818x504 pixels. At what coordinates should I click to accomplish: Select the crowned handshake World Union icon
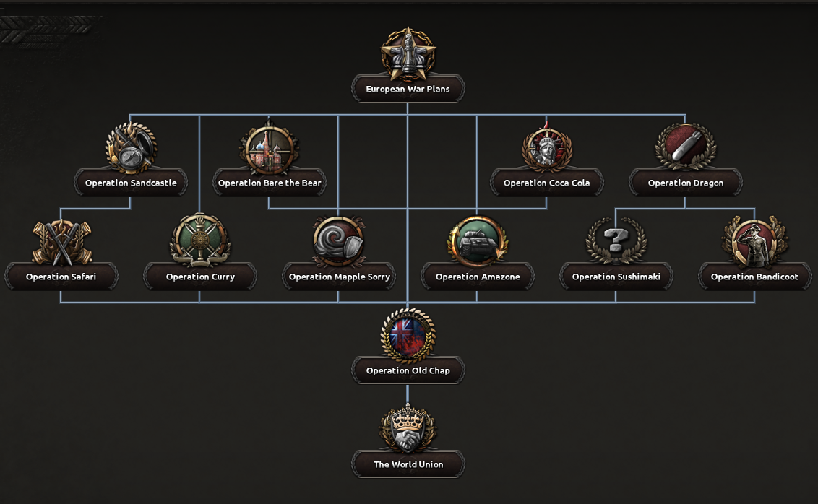pos(408,428)
